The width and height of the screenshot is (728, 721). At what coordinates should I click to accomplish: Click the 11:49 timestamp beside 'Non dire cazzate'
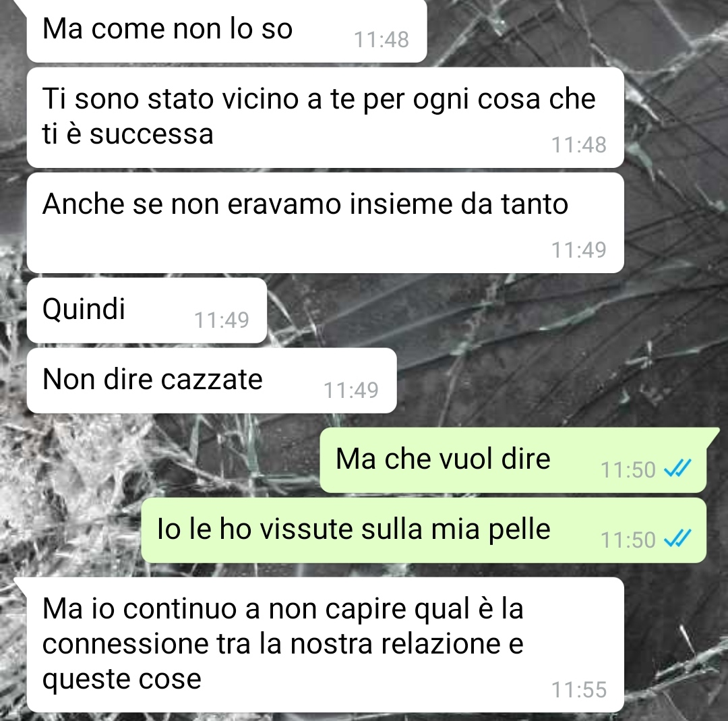tap(351, 391)
